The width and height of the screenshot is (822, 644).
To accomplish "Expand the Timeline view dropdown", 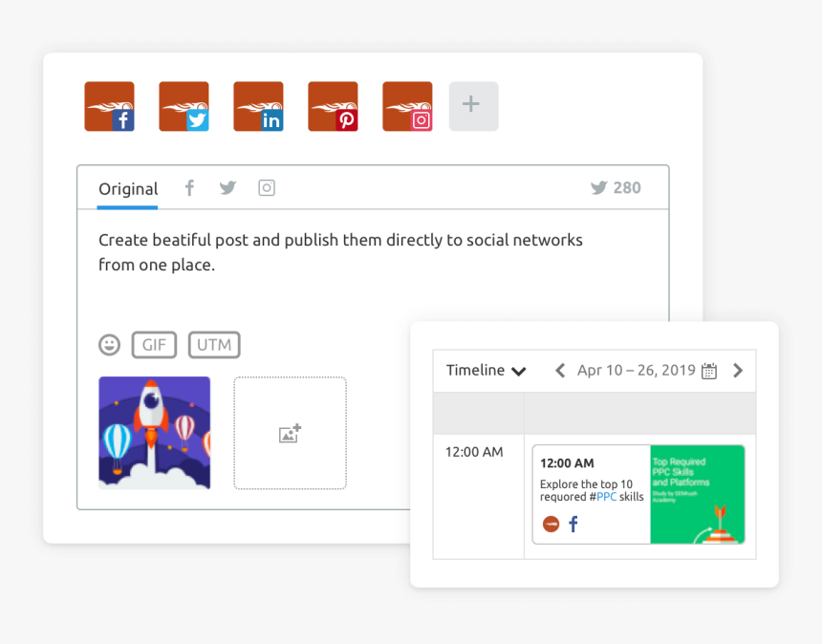I will 486,371.
